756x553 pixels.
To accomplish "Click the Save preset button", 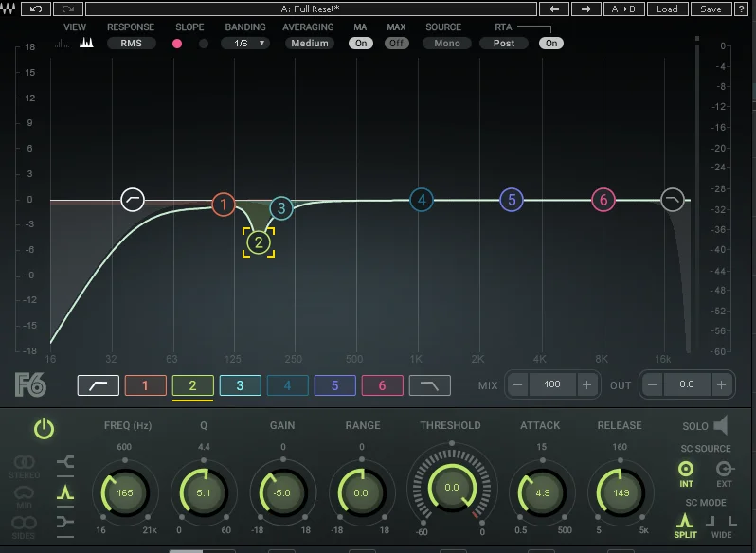I will pyautogui.click(x=711, y=9).
